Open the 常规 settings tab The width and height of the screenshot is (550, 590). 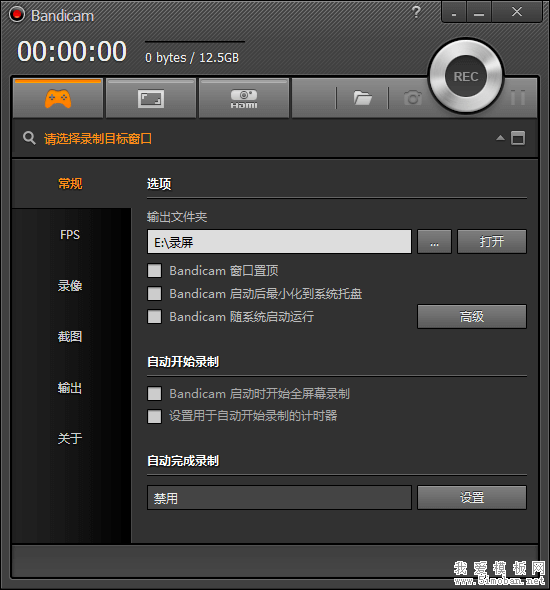point(70,184)
